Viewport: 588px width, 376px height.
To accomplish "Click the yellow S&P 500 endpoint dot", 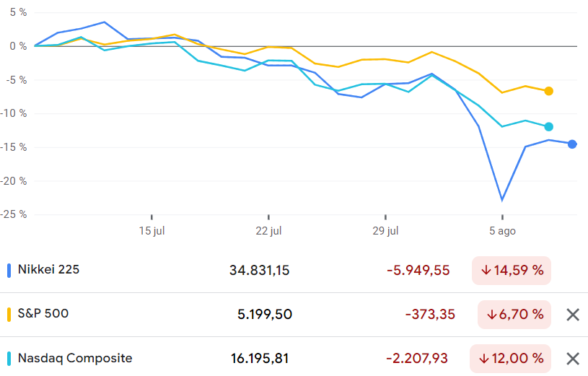I will (x=549, y=91).
